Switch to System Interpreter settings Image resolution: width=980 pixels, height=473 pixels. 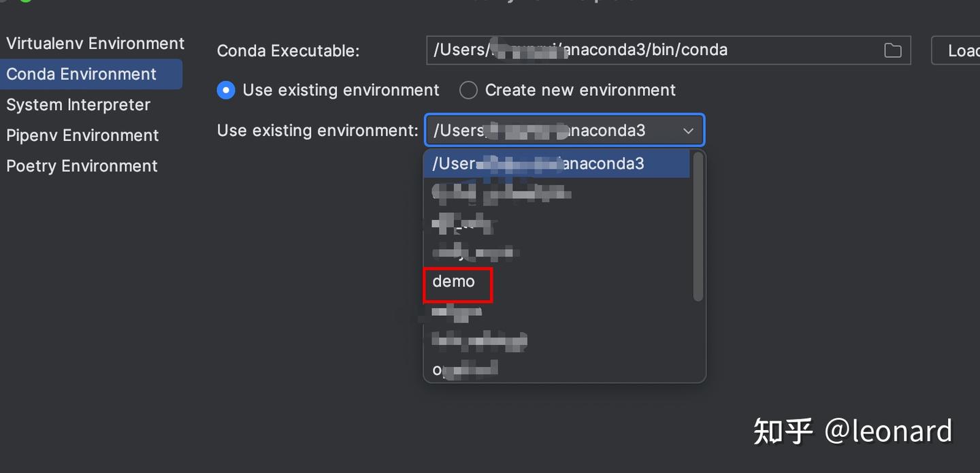tap(78, 105)
